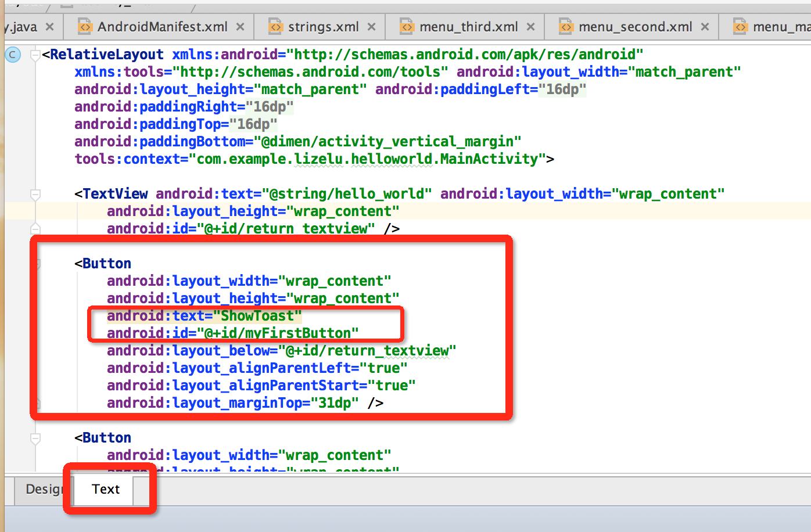This screenshot has width=811, height=532.
Task: Close the AndroidManifest.xml tab
Action: 241,27
